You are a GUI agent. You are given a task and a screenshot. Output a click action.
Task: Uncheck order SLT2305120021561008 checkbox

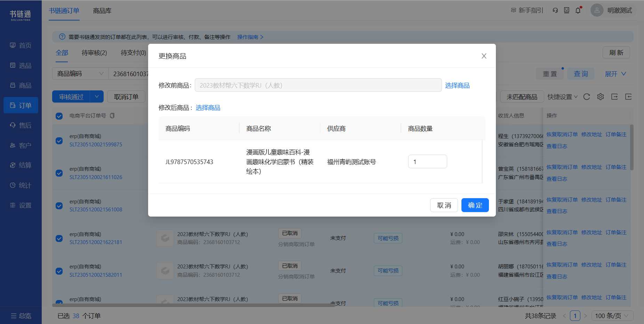point(59,206)
